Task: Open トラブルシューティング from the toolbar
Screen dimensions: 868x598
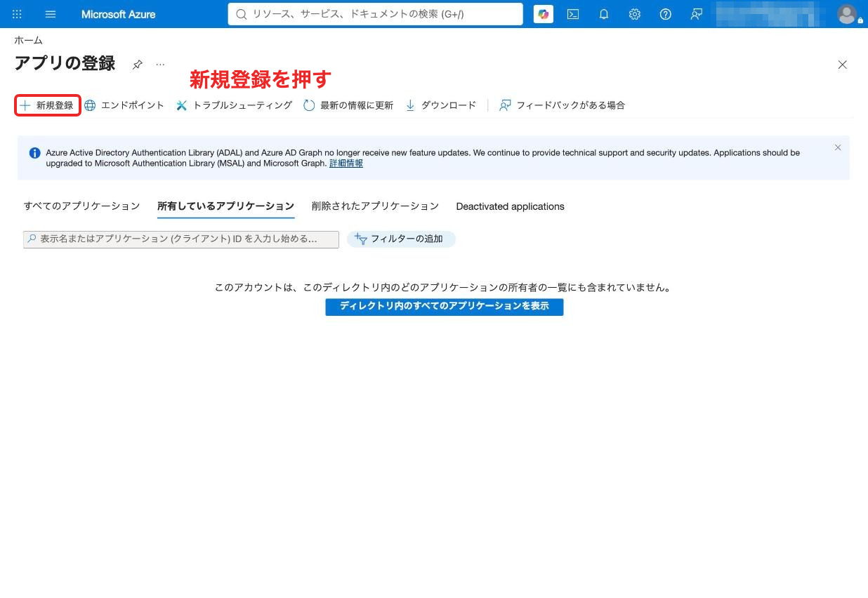Action: point(234,105)
